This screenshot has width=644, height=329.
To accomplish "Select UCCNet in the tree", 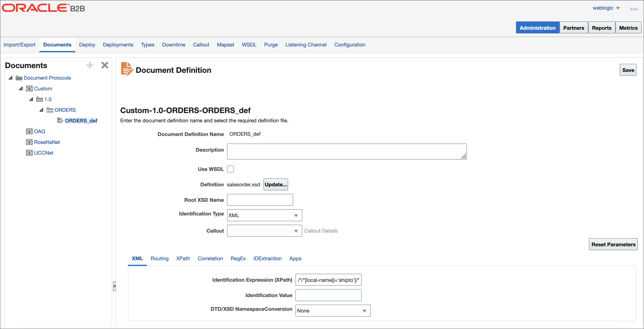I will tap(44, 153).
